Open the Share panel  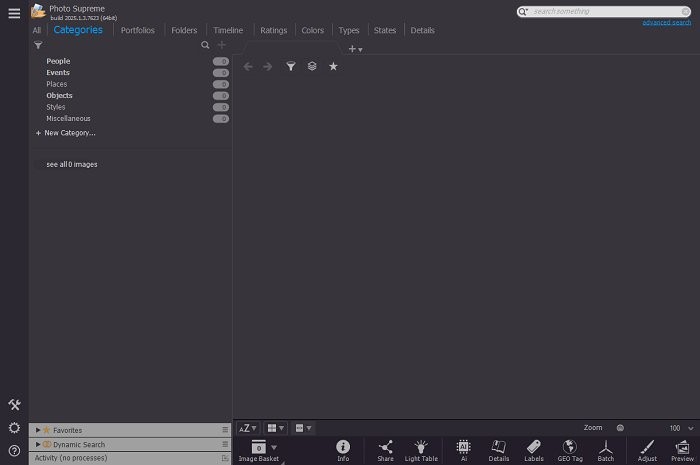(385, 451)
